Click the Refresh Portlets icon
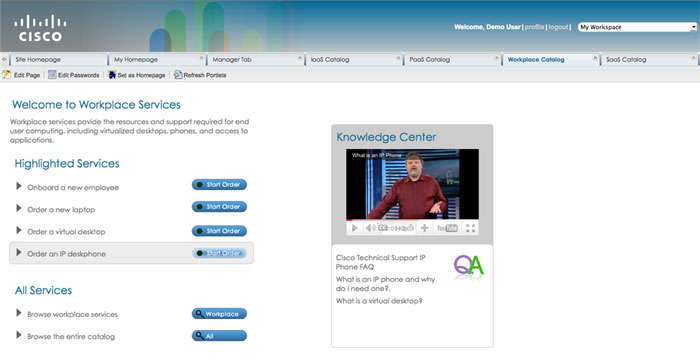This screenshot has width=700, height=360. (178, 75)
